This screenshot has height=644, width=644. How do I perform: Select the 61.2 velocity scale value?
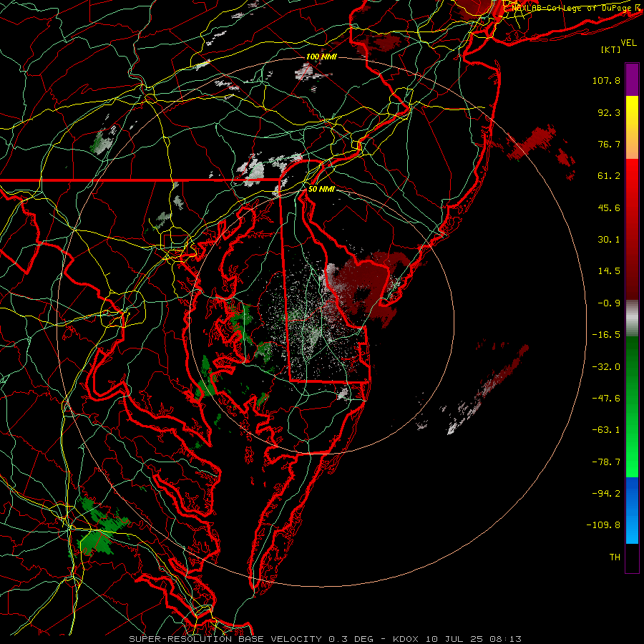coord(609,176)
